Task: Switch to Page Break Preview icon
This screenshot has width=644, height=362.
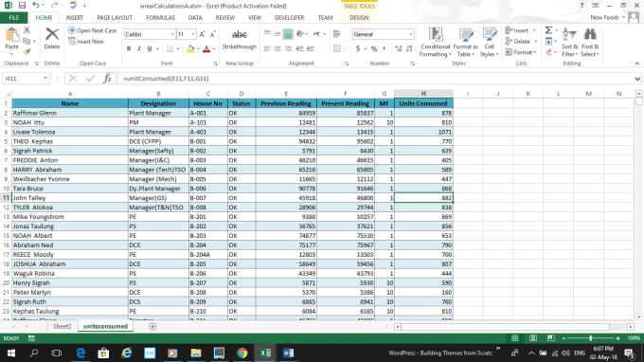Action: [551, 338]
